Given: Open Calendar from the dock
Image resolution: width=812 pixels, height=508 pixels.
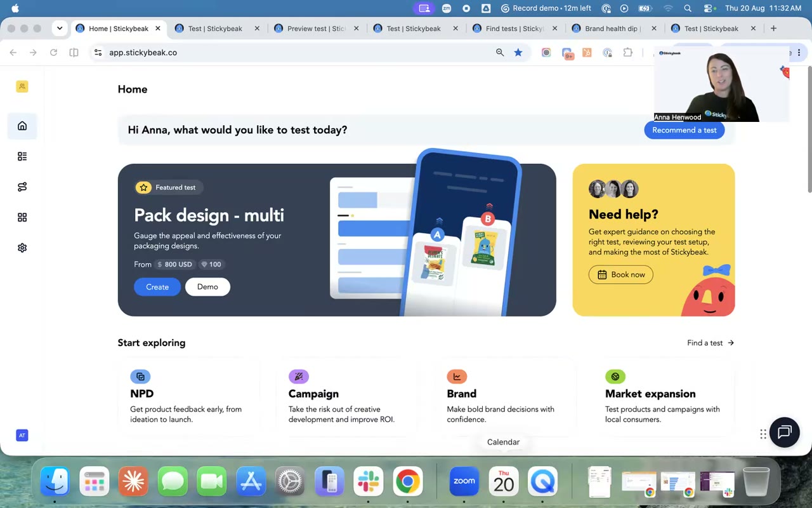Looking at the screenshot, I should click(x=504, y=483).
